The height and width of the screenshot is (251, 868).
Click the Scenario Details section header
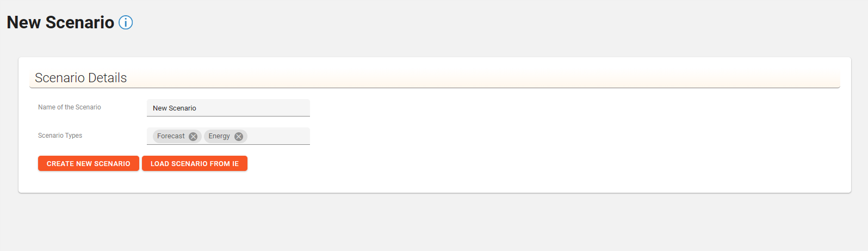(81, 78)
